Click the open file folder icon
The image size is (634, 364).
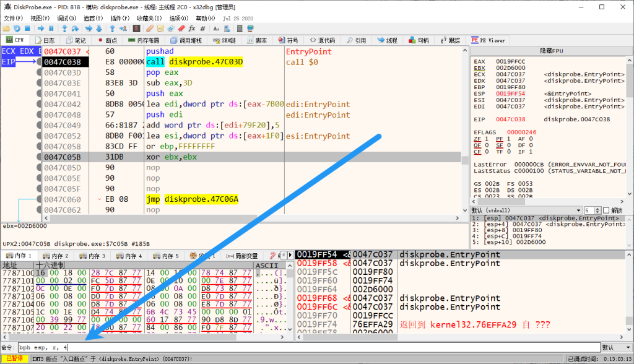pos(6,28)
